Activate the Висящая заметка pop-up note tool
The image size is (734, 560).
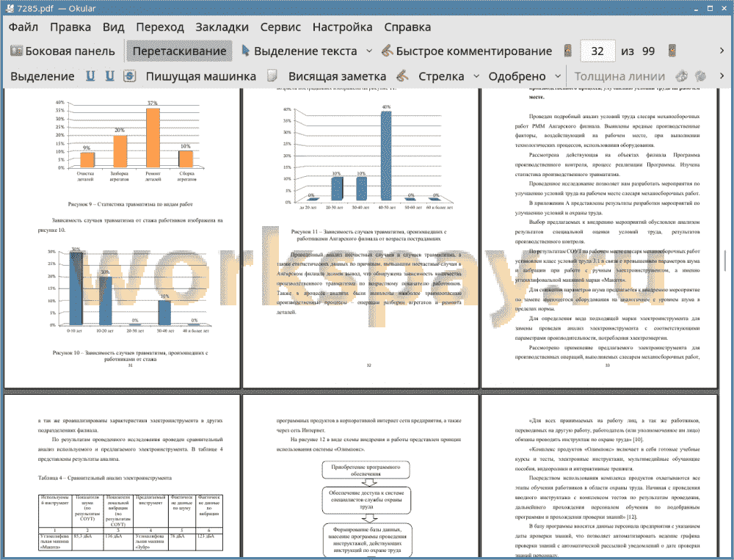(x=337, y=76)
